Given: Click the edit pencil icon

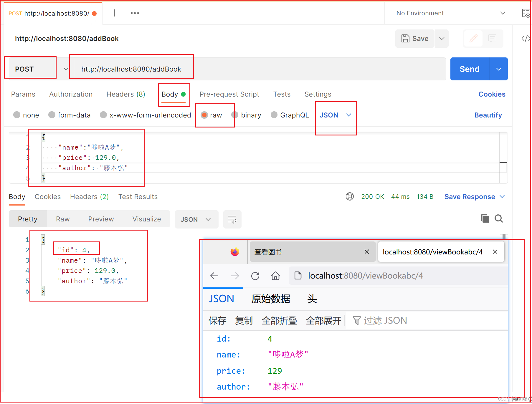Looking at the screenshot, I should 473,38.
